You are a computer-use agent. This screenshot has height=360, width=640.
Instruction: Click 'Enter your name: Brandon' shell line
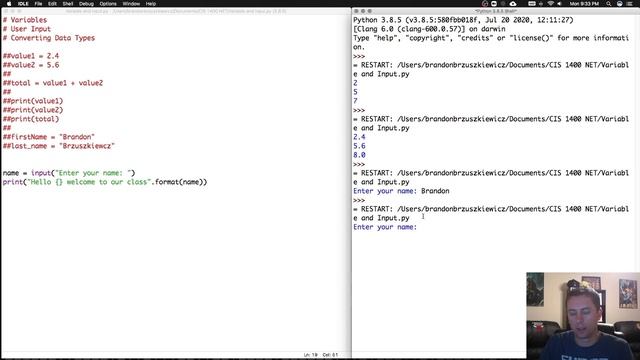pyautogui.click(x=401, y=191)
